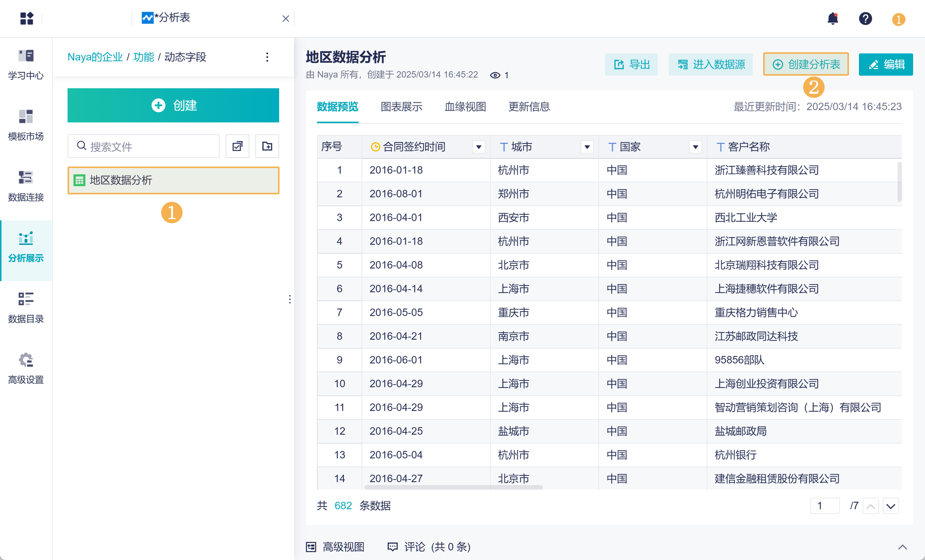Viewport: 925px width, 560px height.
Task: Click the new folder icon button
Action: (x=267, y=146)
